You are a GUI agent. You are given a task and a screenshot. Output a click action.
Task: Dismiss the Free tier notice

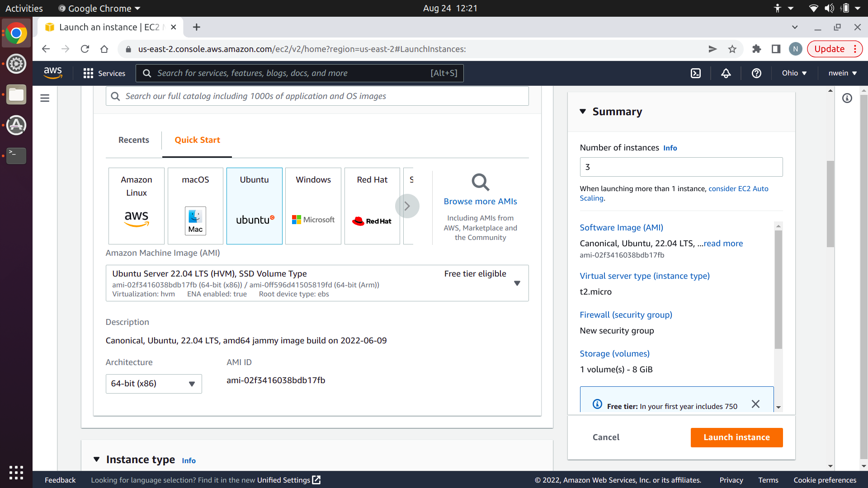point(755,404)
